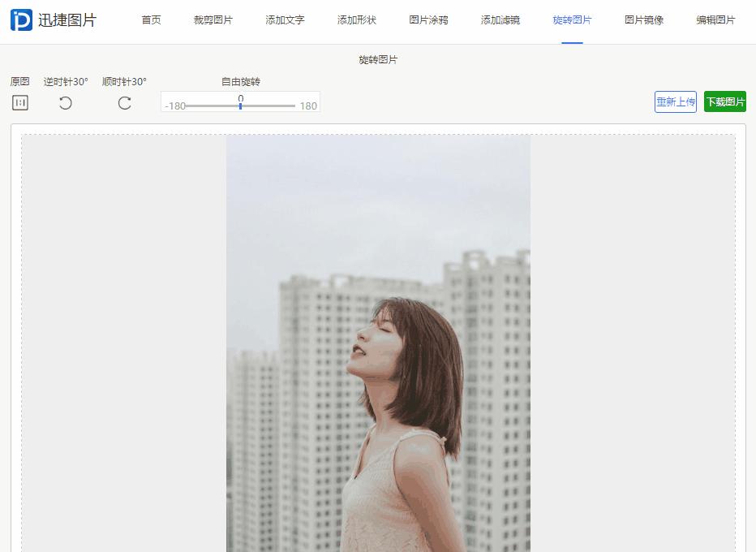Switch to the 裁剪图片 tab
Screen dimensions: 756x552
click(213, 19)
